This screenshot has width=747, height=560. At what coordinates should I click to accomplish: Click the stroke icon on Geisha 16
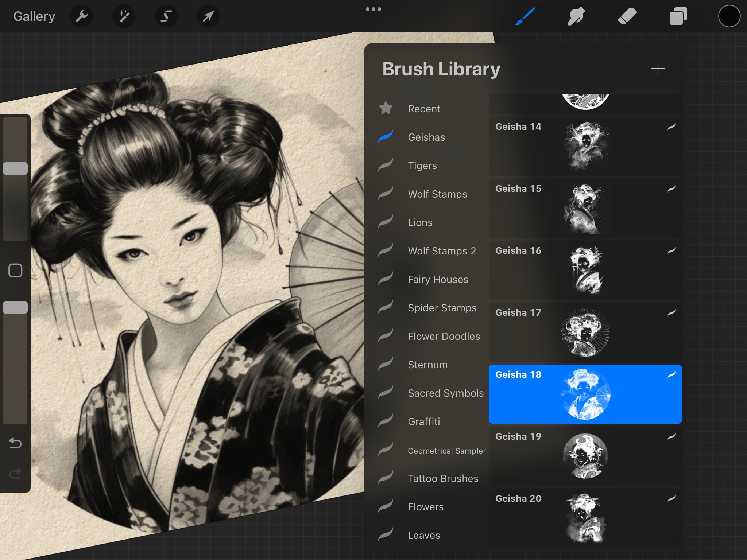[671, 250]
